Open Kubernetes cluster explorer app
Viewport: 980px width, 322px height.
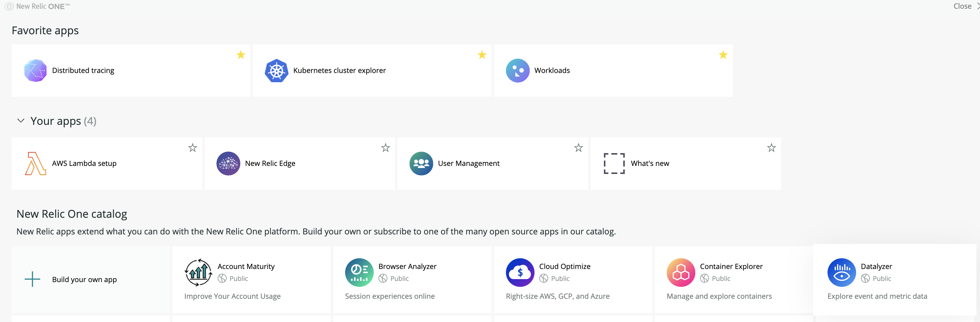[372, 70]
